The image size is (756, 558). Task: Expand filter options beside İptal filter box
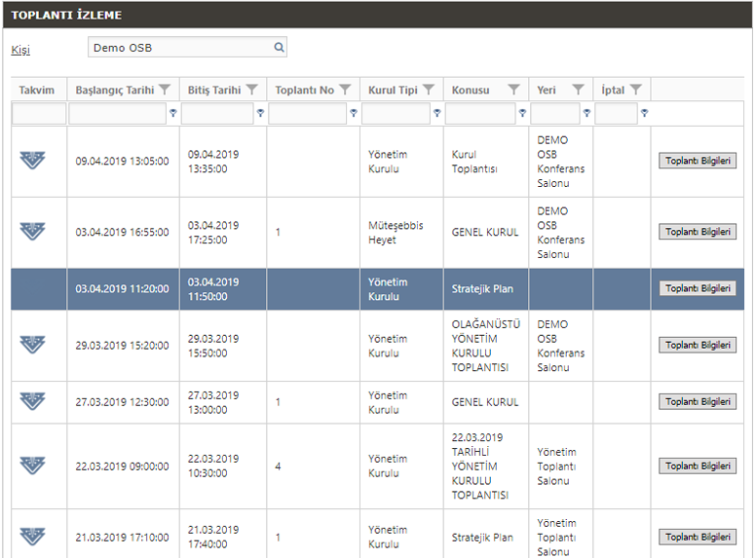[644, 114]
